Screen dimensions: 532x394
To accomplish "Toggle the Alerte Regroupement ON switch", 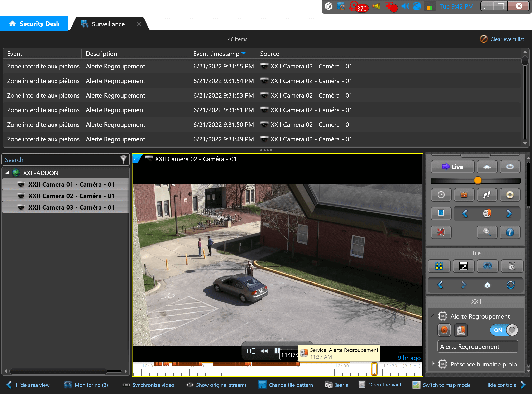I will (504, 330).
